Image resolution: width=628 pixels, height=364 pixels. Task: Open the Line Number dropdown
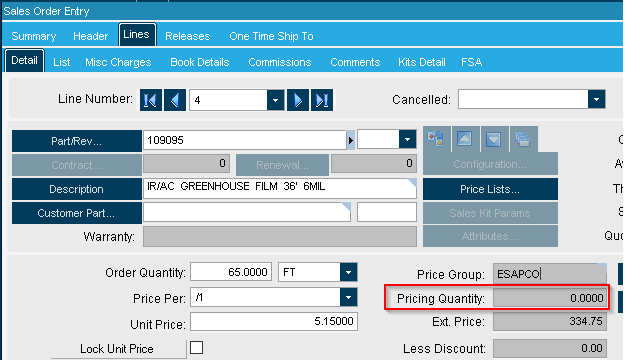(276, 100)
